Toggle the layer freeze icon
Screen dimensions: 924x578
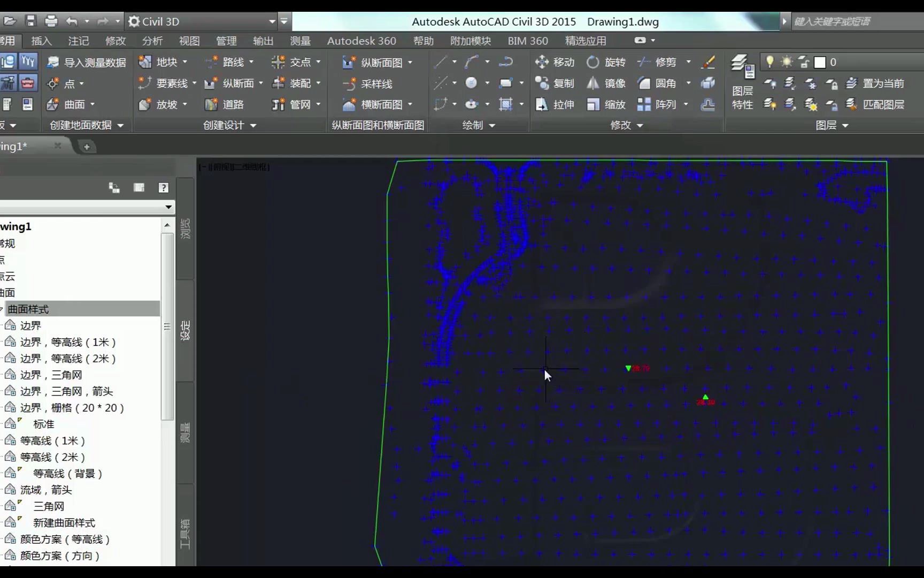point(786,62)
